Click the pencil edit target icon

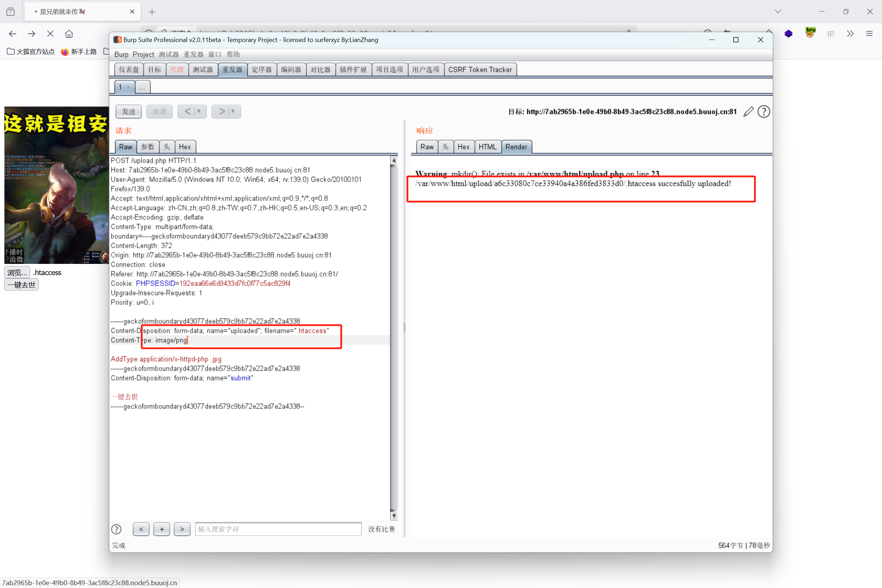click(748, 111)
